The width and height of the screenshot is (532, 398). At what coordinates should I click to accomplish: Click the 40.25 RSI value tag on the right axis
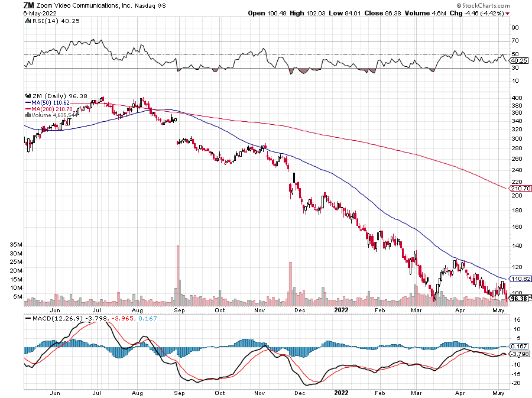pyautogui.click(x=519, y=60)
